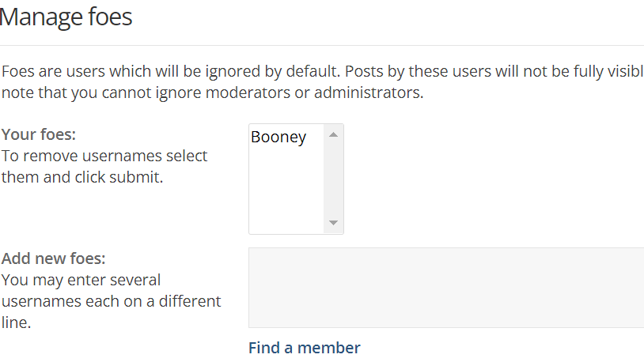Click the foes list scroll up arrow
Viewport: 644px width, 362px height.
click(333, 135)
